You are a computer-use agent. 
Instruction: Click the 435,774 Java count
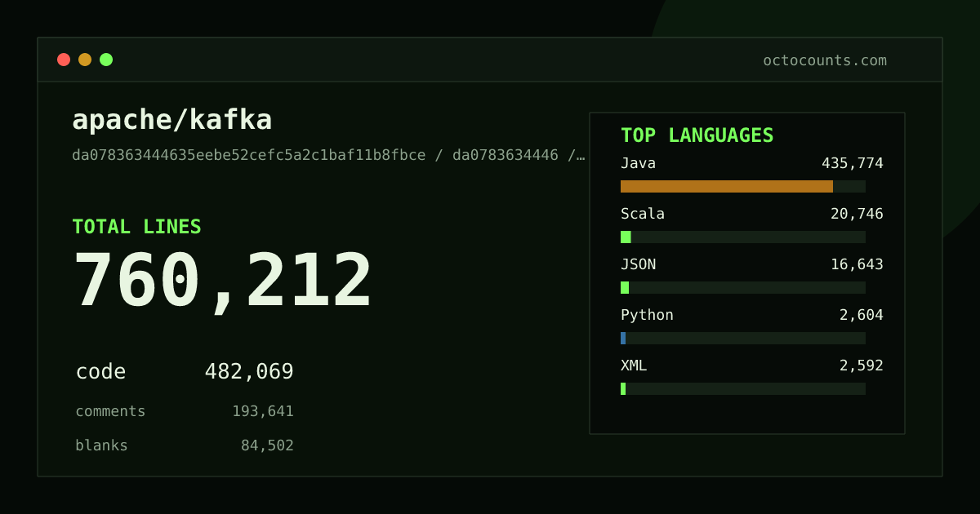point(853,163)
